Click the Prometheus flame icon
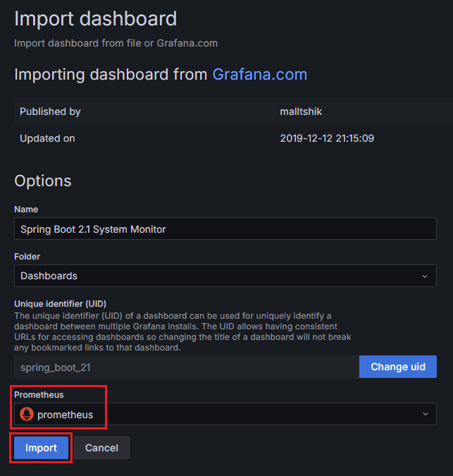The width and height of the screenshot is (453, 476). [27, 414]
